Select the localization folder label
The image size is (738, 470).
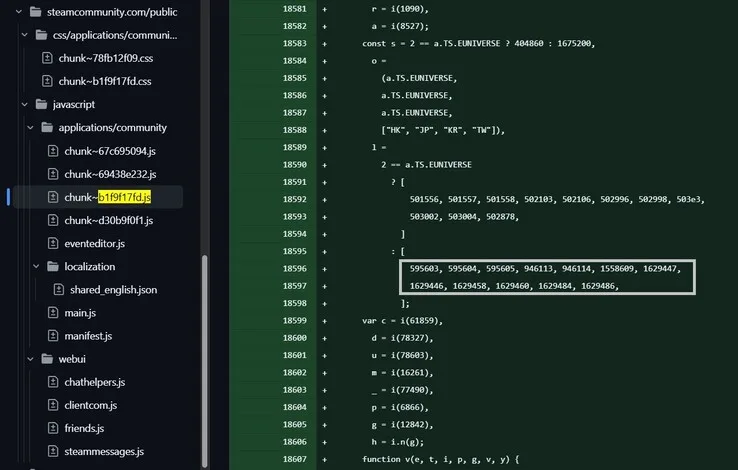pos(89,267)
